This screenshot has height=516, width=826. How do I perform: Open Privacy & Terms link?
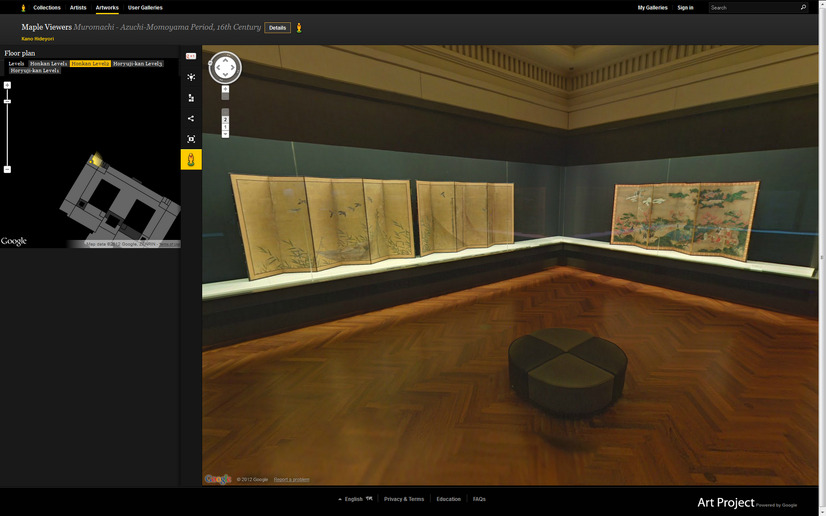pos(404,499)
